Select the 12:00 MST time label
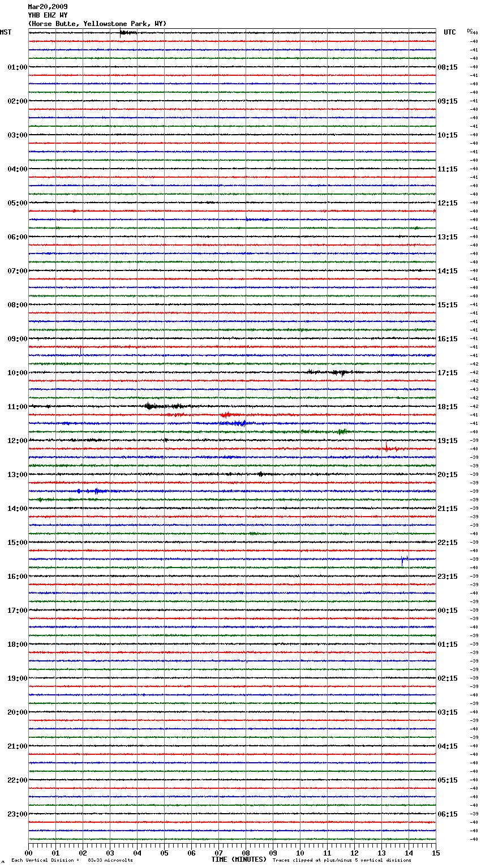The image size is (481, 868). click(18, 441)
